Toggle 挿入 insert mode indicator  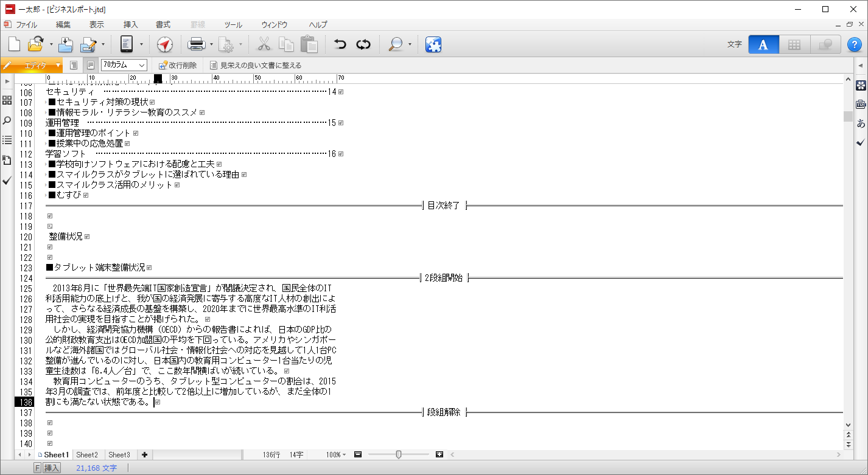coord(52,468)
